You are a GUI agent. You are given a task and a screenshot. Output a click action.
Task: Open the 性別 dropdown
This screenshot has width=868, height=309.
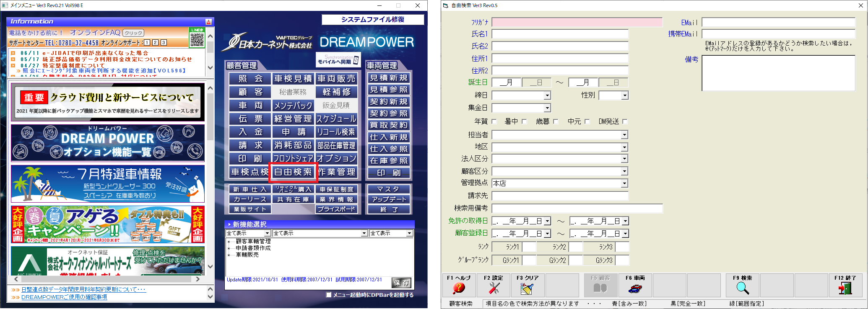click(x=625, y=95)
